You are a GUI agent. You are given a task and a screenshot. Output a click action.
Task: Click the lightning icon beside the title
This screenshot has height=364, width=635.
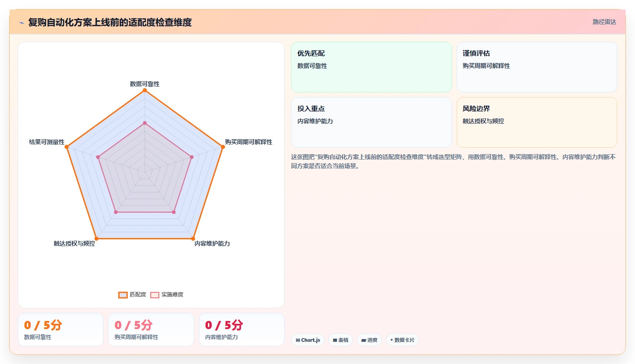(21, 22)
